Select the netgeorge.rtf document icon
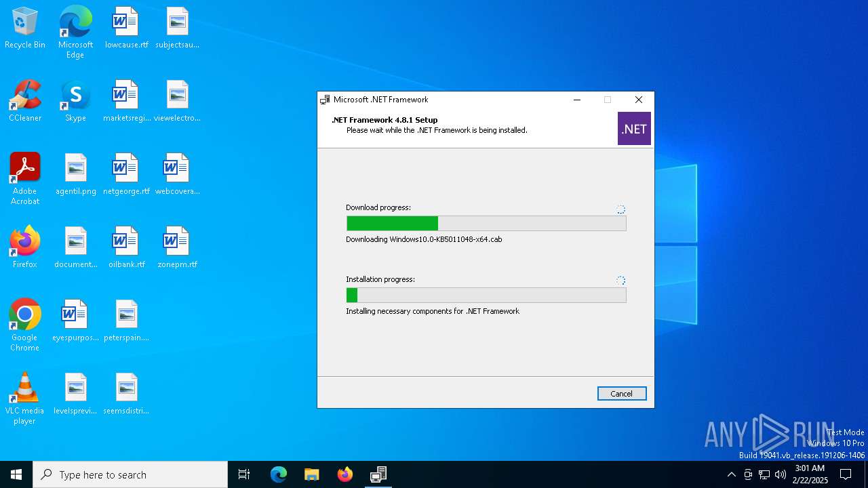Viewport: 868px width, 488px height. [126, 175]
